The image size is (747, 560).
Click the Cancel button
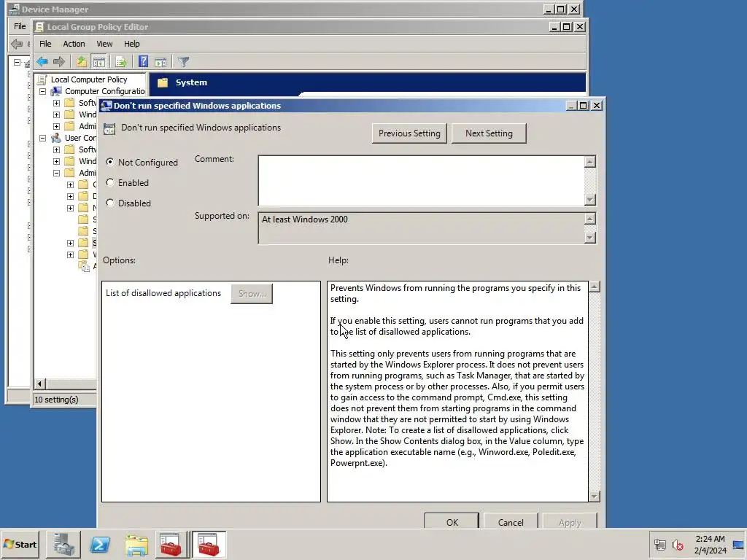(511, 522)
